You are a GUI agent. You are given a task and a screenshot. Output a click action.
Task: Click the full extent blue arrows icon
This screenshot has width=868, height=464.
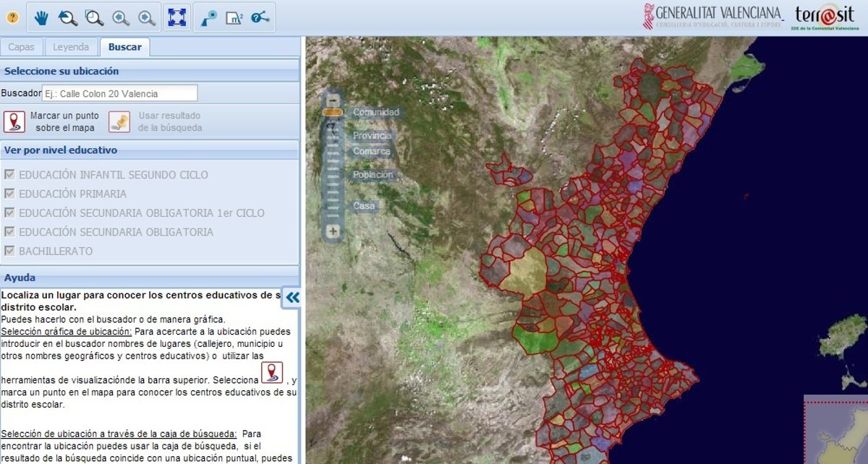177,18
